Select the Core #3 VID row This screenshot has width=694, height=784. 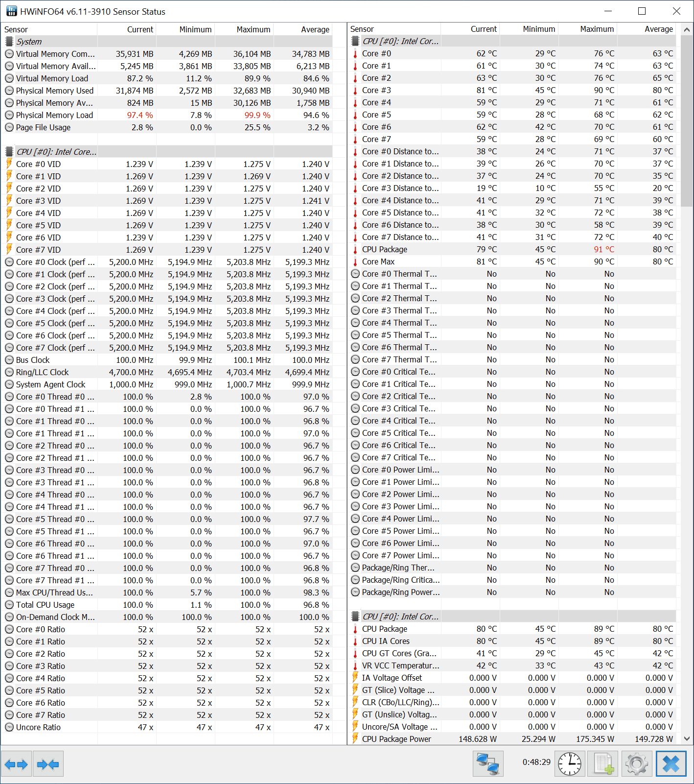point(167,201)
